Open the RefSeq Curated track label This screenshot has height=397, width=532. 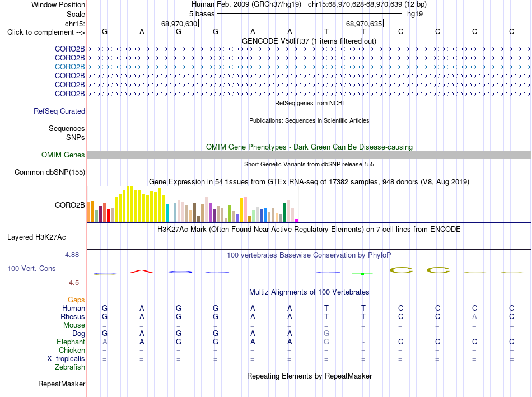click(x=59, y=111)
